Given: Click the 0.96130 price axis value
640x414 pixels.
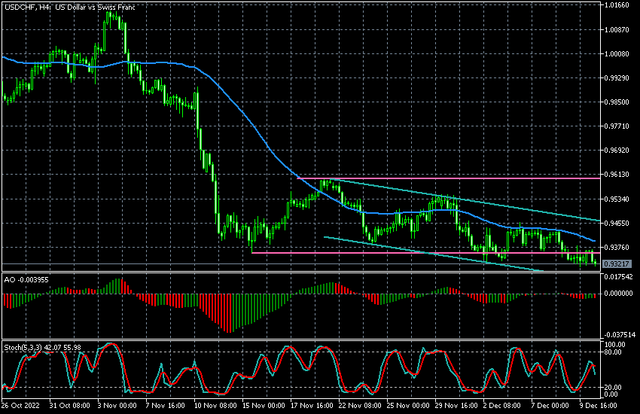Looking at the screenshot, I should tap(616, 174).
